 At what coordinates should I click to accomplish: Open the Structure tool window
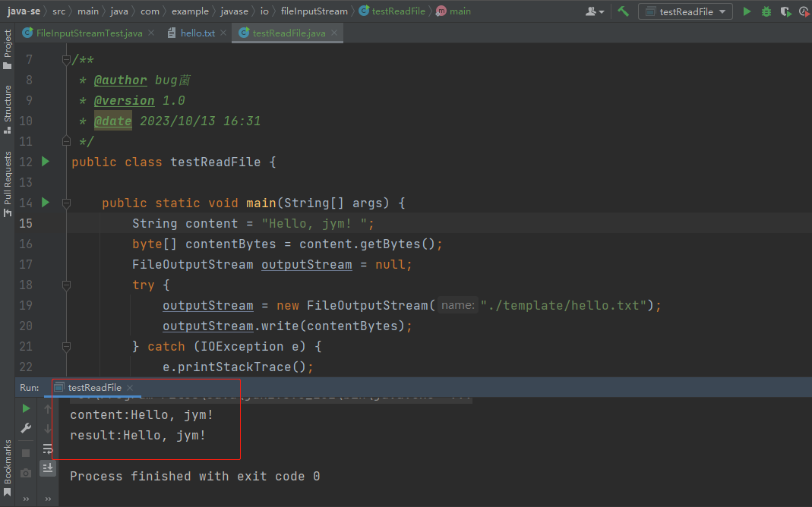coord(8,109)
